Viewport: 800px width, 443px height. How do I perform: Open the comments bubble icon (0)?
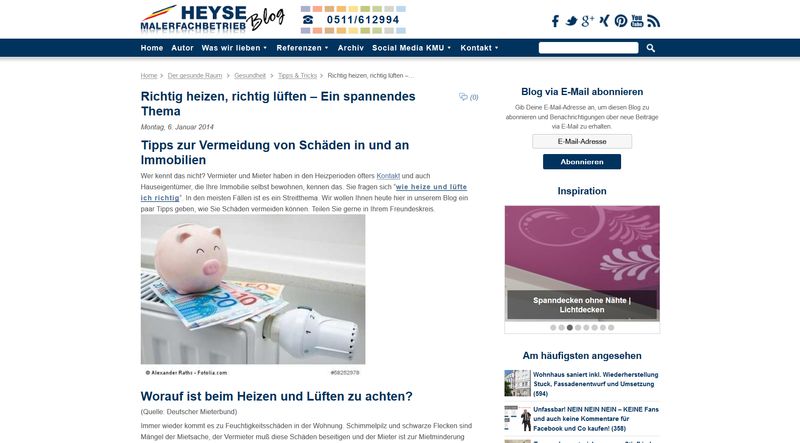(x=468, y=97)
